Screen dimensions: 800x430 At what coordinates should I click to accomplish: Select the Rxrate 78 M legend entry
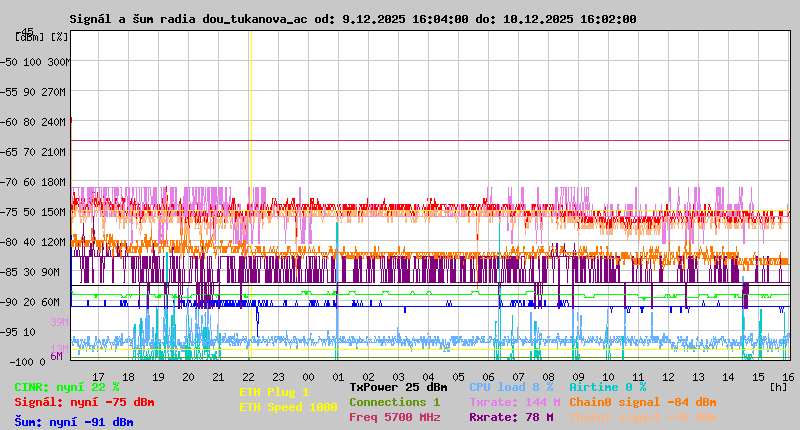tap(511, 417)
